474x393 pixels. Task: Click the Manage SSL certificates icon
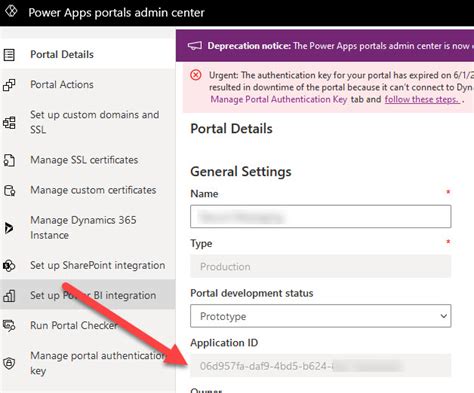tap(9, 160)
